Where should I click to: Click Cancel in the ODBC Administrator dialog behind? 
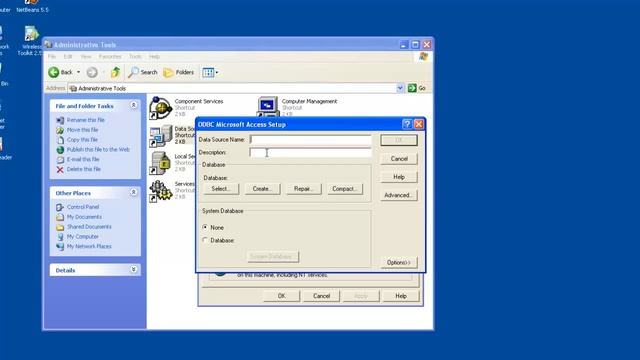[x=321, y=296]
